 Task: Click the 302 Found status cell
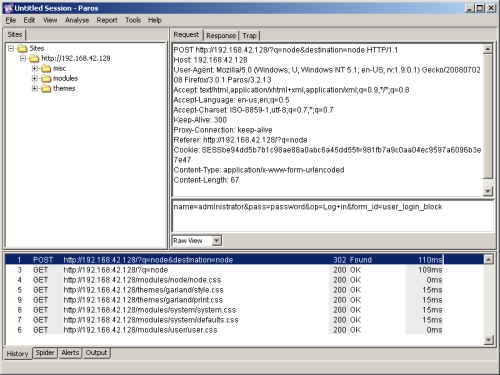352,260
